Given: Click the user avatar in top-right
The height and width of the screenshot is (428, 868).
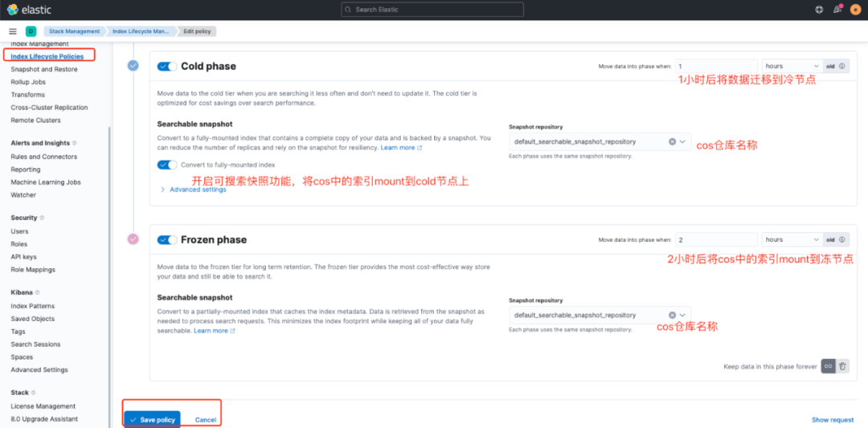Looking at the screenshot, I should coord(855,10).
